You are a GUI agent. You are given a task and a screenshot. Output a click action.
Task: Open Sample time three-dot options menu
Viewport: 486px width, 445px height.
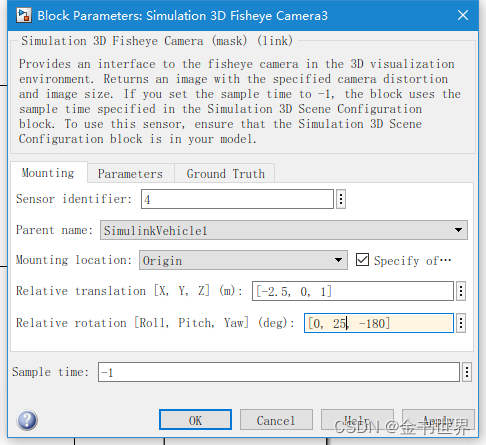467,372
